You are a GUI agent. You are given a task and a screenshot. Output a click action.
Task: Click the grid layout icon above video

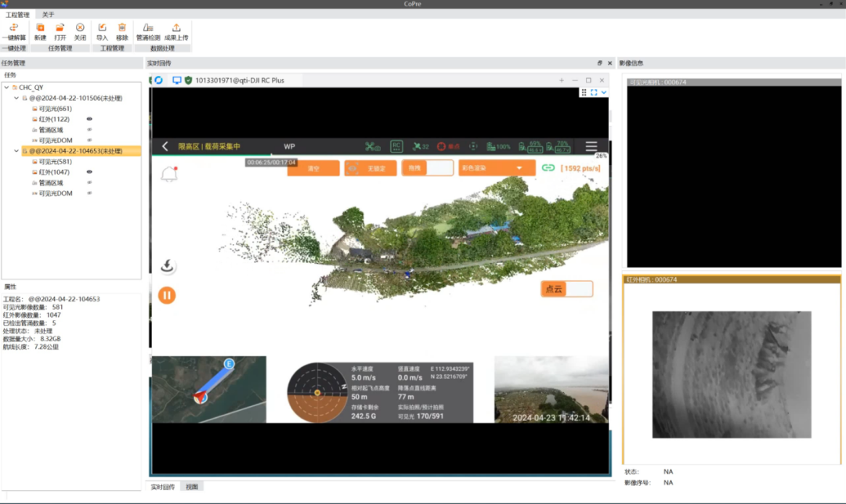click(584, 92)
